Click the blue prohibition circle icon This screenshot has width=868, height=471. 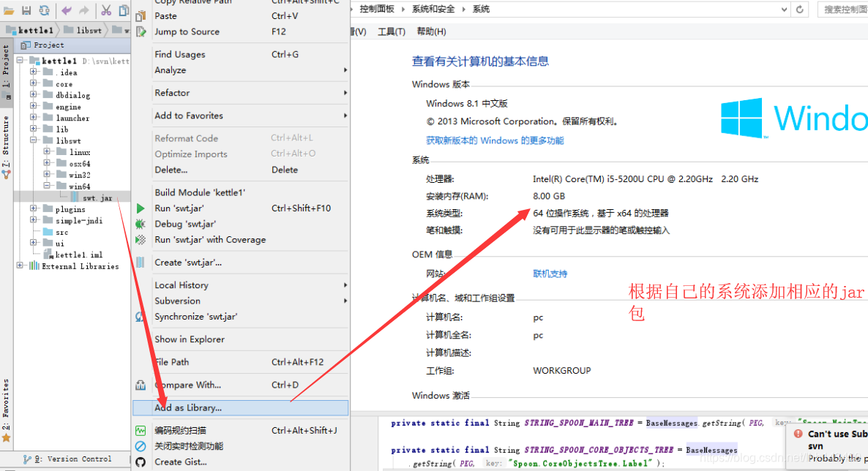(141, 446)
